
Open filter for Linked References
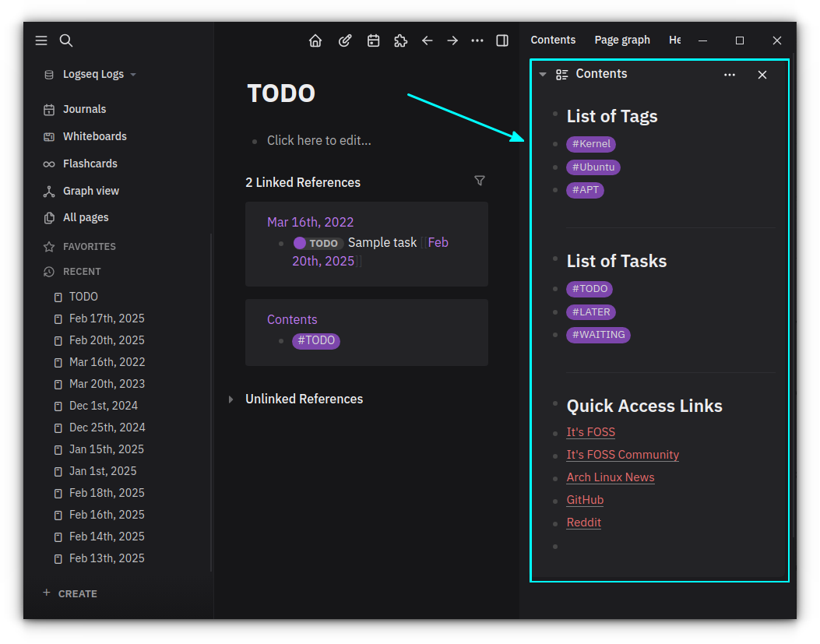[x=480, y=181]
